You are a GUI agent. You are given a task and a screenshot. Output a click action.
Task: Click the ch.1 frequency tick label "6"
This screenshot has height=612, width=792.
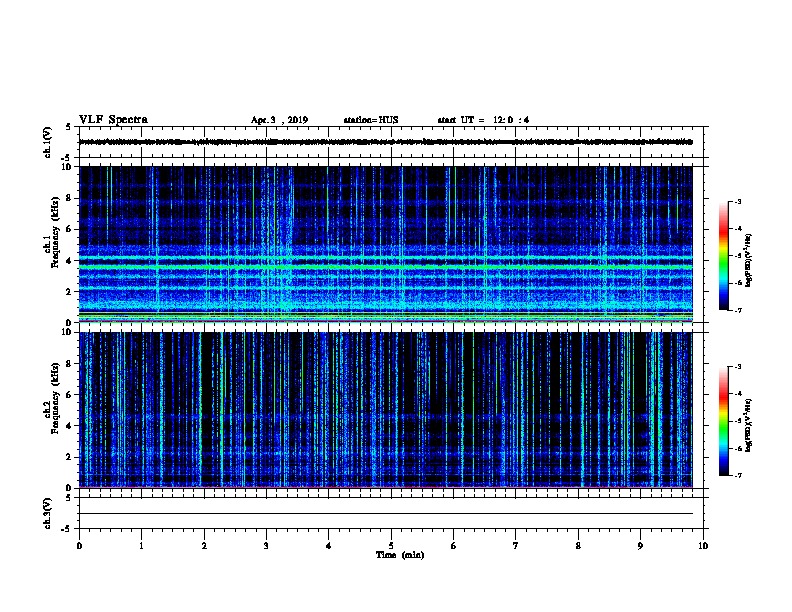[x=69, y=229]
